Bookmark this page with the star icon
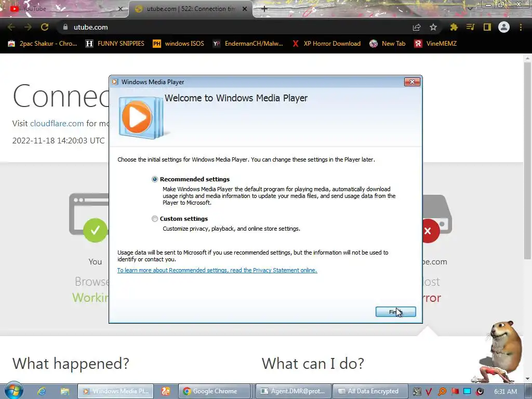Screen dimensions: 532x399 coord(433,27)
